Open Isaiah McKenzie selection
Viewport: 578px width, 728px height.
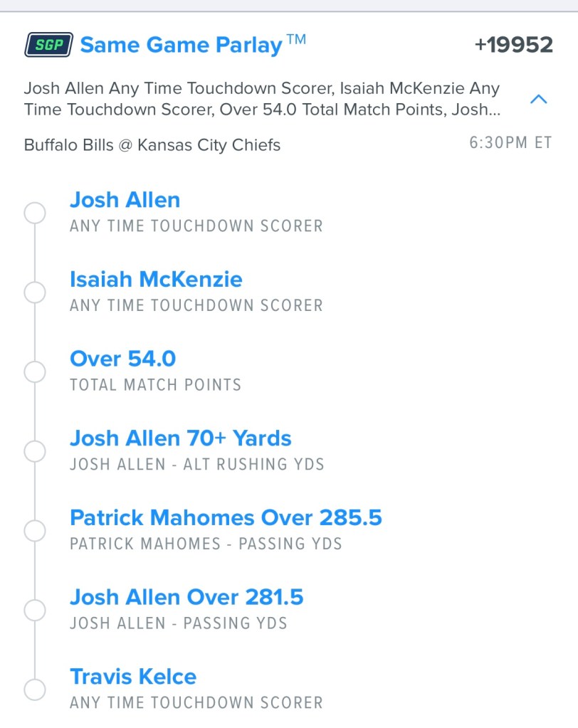pyautogui.click(x=156, y=280)
